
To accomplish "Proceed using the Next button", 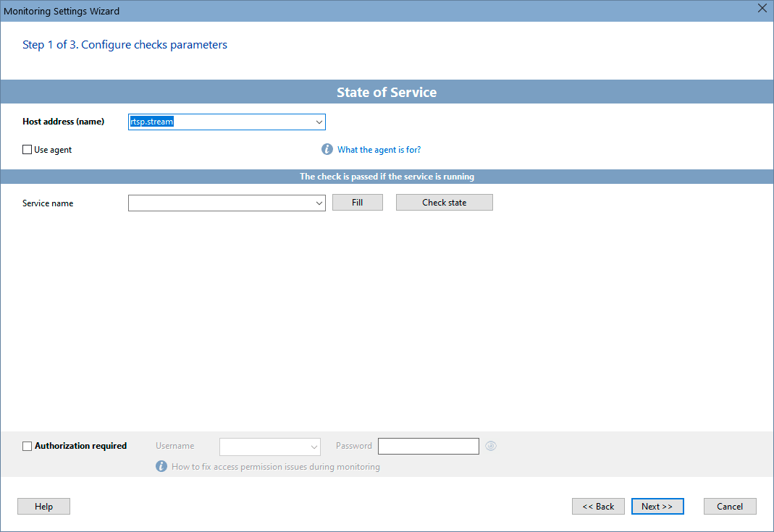I will pos(657,506).
